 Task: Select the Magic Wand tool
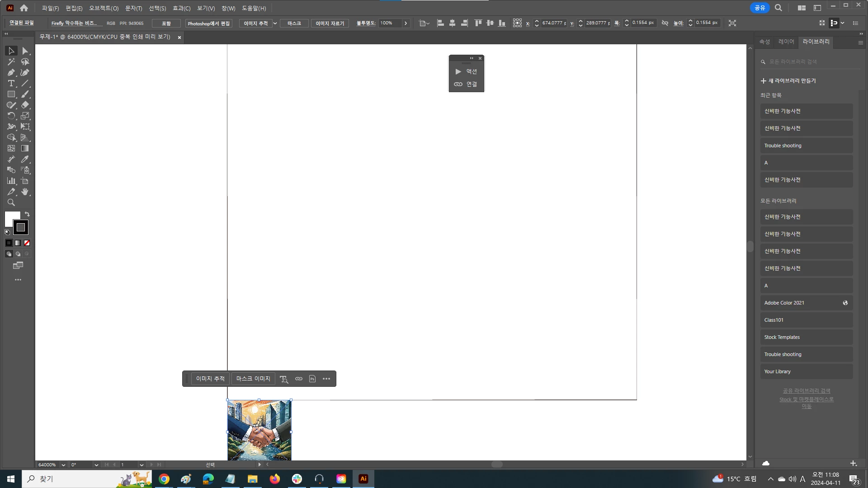click(11, 62)
